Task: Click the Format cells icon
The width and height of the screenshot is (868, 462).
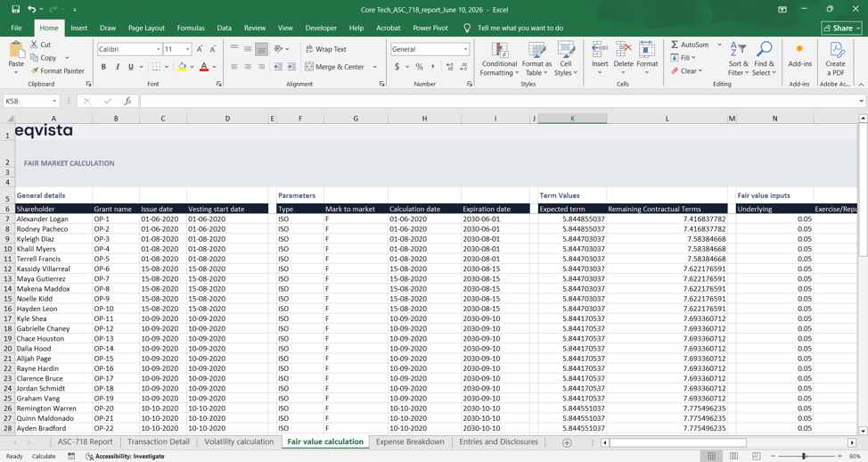Action: click(647, 50)
